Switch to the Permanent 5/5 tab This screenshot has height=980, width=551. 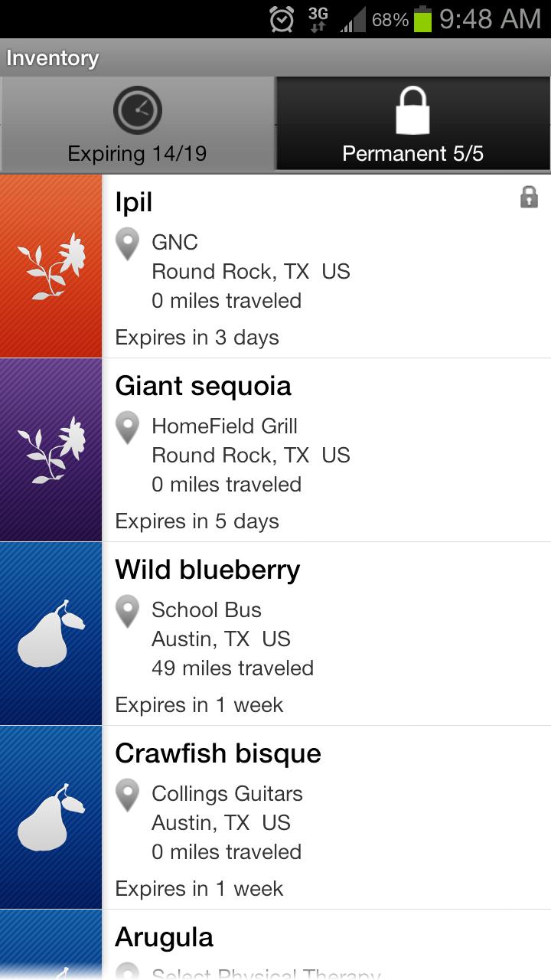[x=412, y=125]
